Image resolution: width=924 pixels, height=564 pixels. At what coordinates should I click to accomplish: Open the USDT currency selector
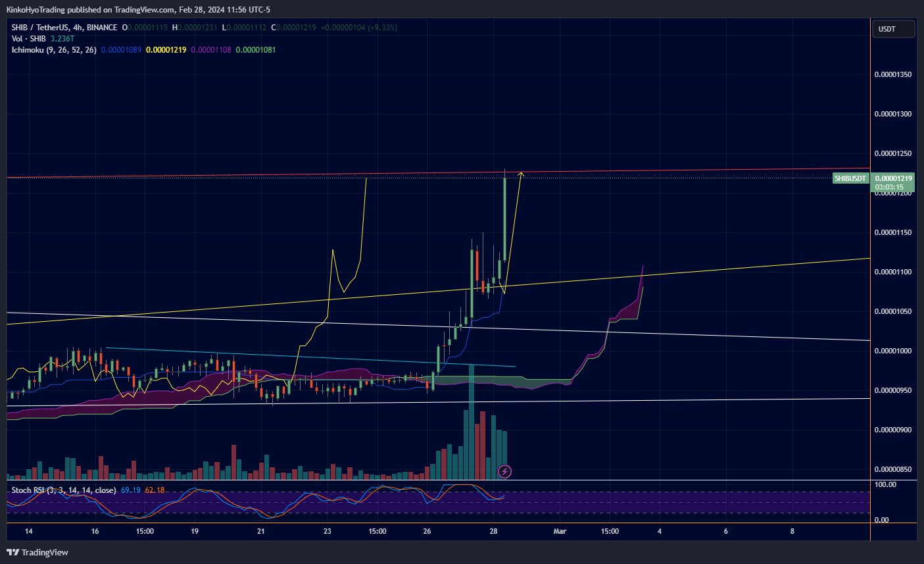click(893, 29)
